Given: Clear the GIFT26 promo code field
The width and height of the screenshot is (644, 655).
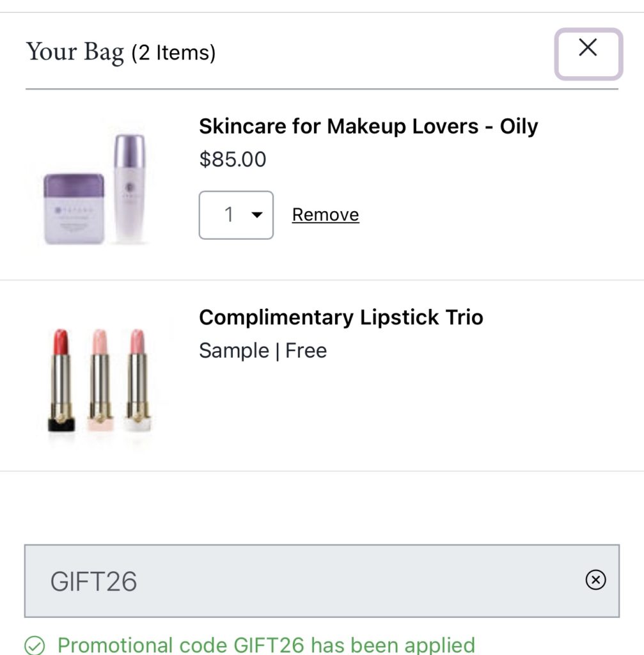Looking at the screenshot, I should pos(595,580).
